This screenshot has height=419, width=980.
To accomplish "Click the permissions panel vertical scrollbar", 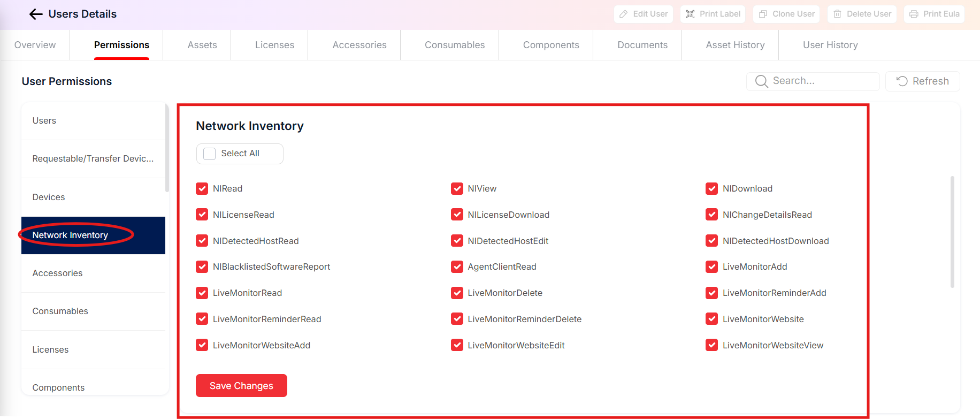I will 952,232.
